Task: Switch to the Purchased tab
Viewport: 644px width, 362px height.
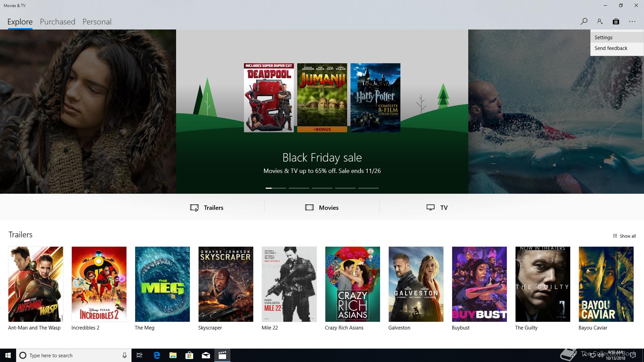Action: 57,22
